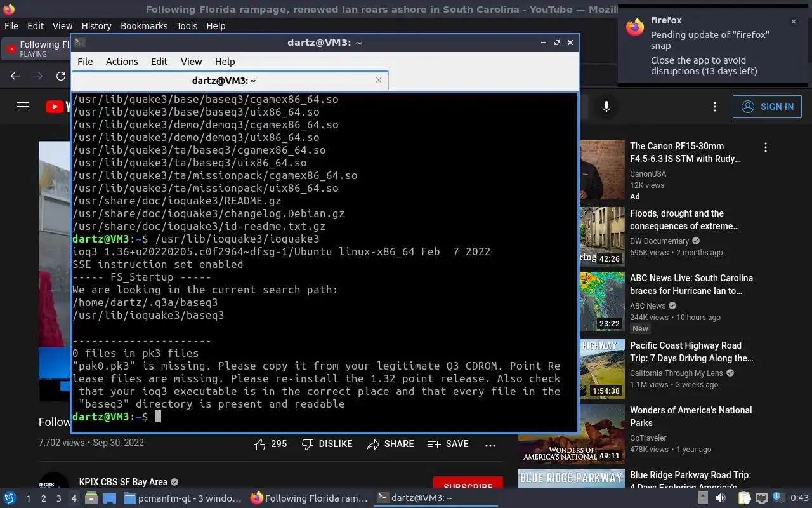The width and height of the screenshot is (812, 508).
Task: Open 'Wonders of America's National Parks' video
Action: click(691, 417)
